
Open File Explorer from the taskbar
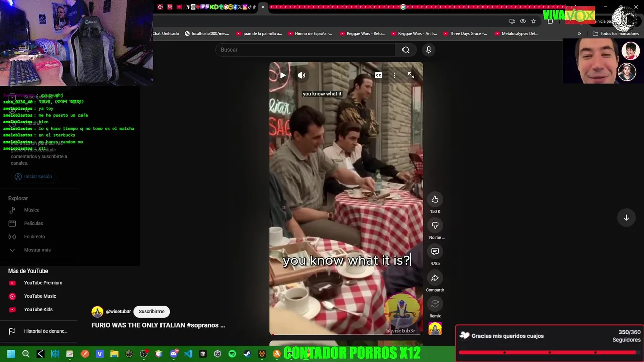click(114, 354)
